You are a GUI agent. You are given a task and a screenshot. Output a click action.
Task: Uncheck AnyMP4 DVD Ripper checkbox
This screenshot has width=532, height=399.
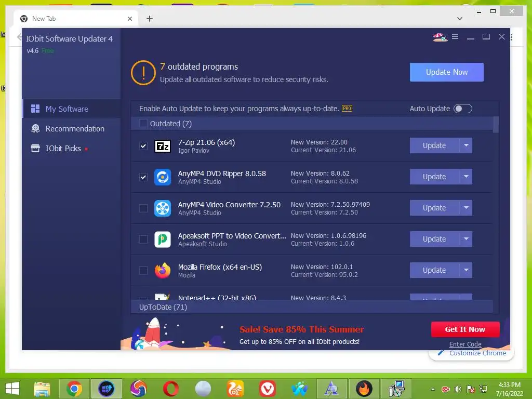coord(143,177)
